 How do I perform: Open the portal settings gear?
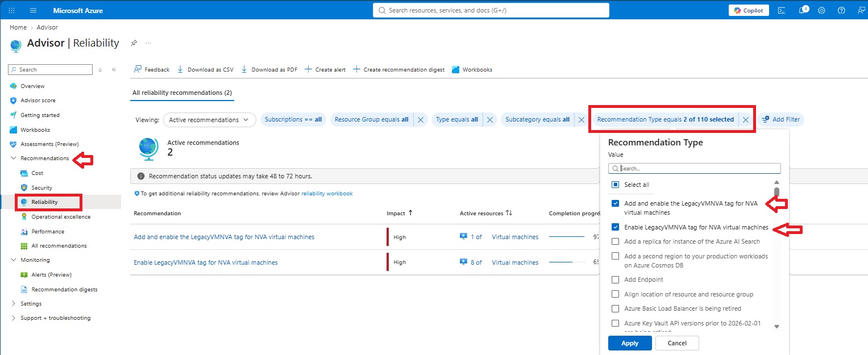pyautogui.click(x=821, y=10)
